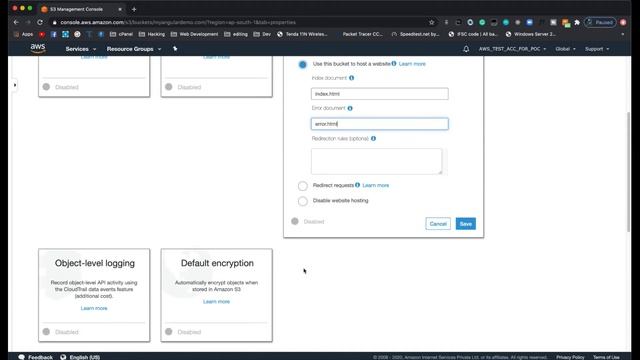Open the Global region dropdown
640x360 pixels.
[565, 49]
